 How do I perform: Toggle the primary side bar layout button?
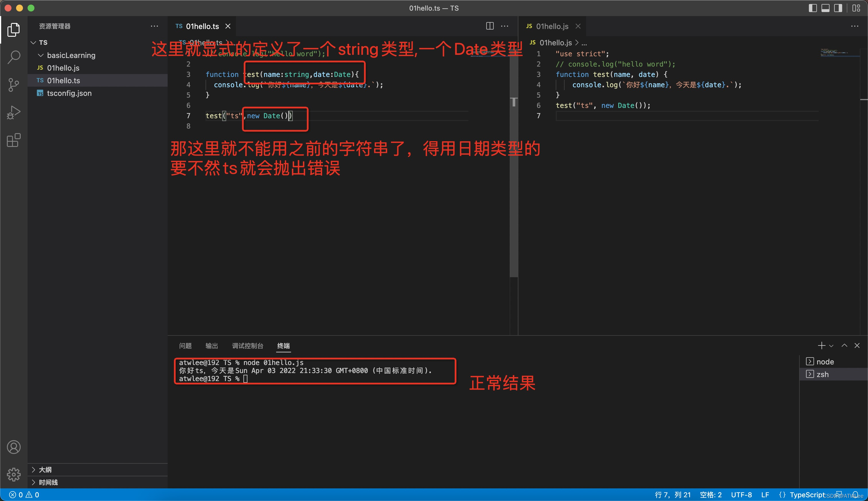coord(813,8)
